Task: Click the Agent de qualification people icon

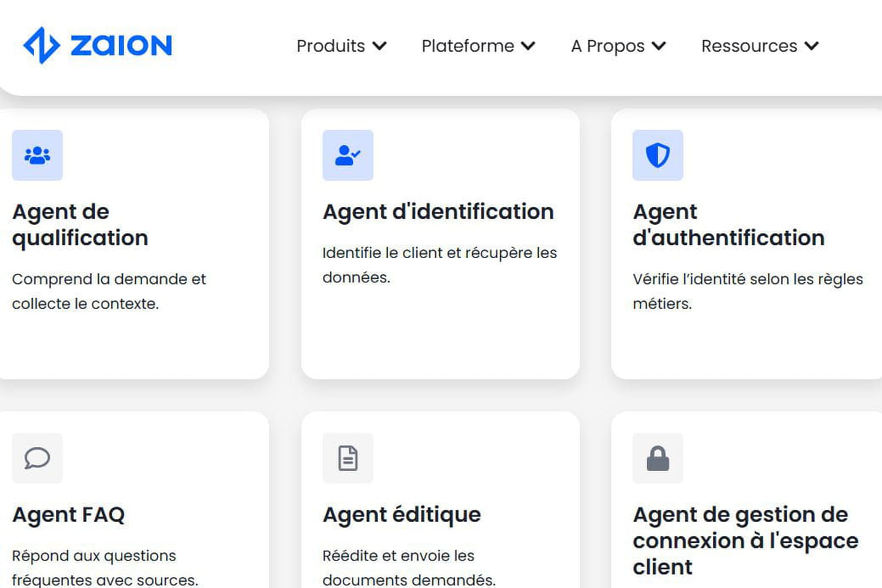Action: pos(37,155)
